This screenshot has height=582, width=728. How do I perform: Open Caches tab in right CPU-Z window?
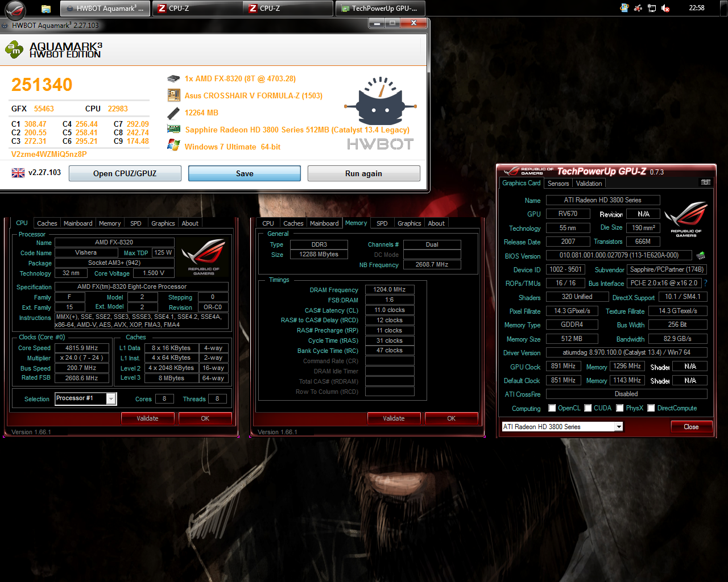click(x=293, y=223)
